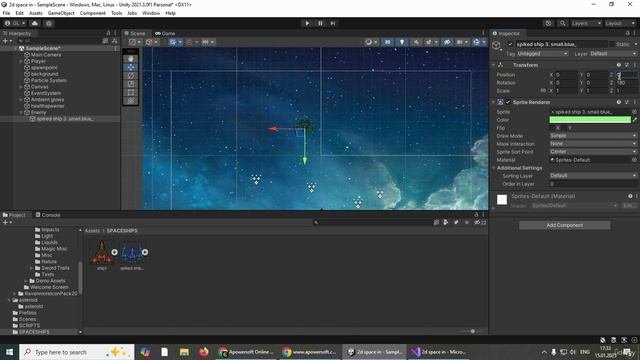Screen dimensions: 640x360
Task: Open the Sprite object picker circle
Action: [x=634, y=112]
